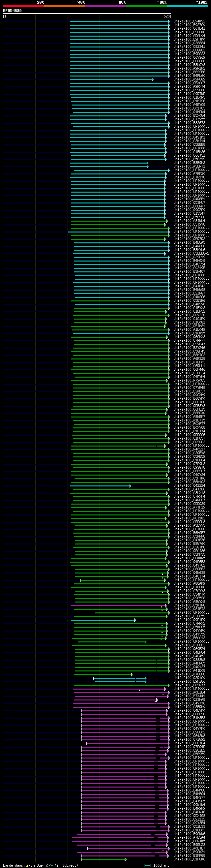Select hit label UniRef100_C6LYG4

[190, 743]
